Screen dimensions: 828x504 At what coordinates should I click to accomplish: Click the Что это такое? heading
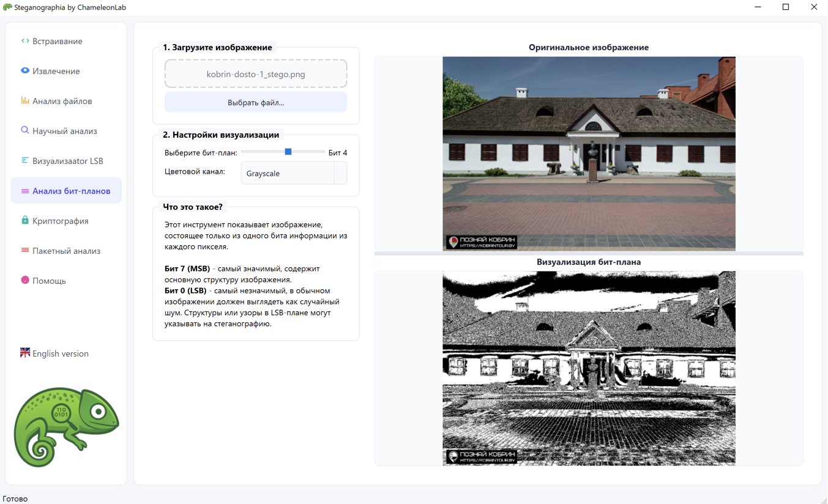pos(193,207)
